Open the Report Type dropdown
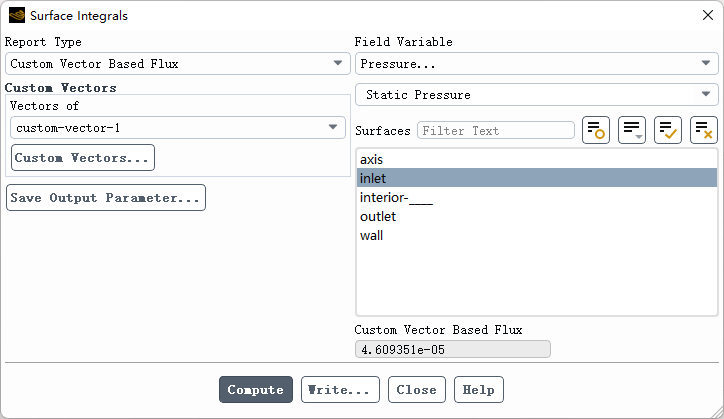 point(176,63)
